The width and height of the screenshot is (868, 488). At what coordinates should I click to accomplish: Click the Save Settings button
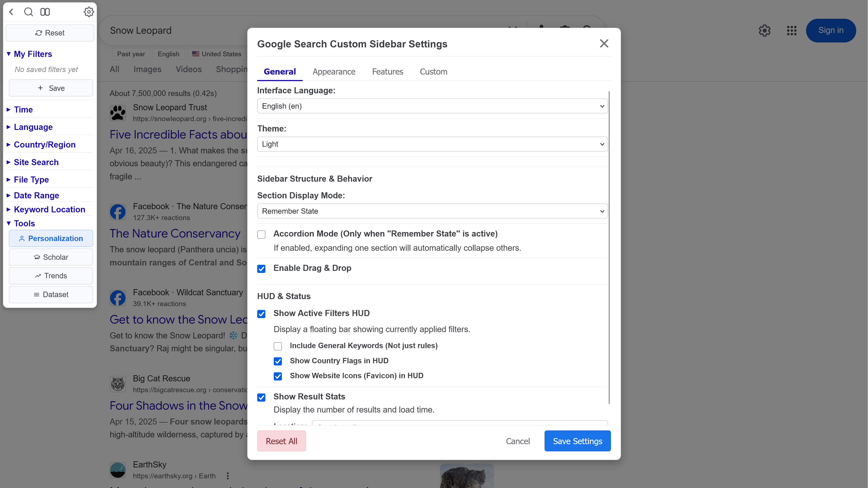coord(577,441)
